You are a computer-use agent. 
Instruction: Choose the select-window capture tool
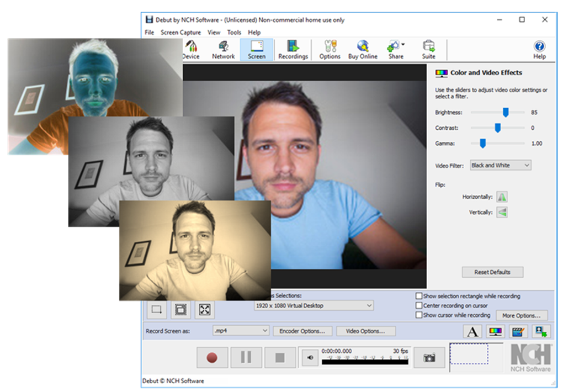coord(180,310)
